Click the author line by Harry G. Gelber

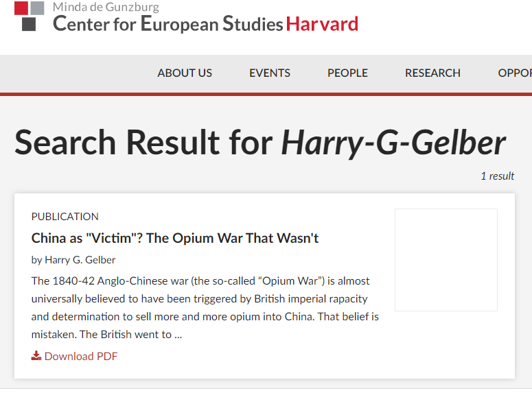(x=73, y=260)
